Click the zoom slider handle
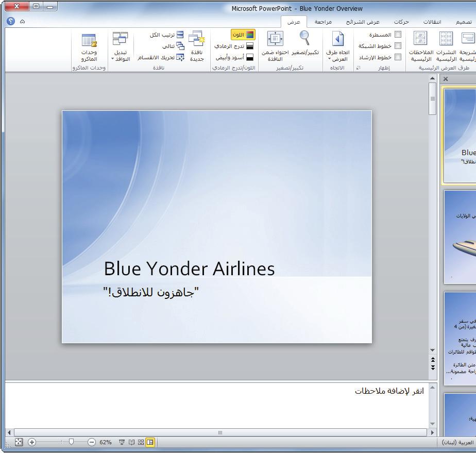This screenshot has height=453, width=476. [x=71, y=442]
